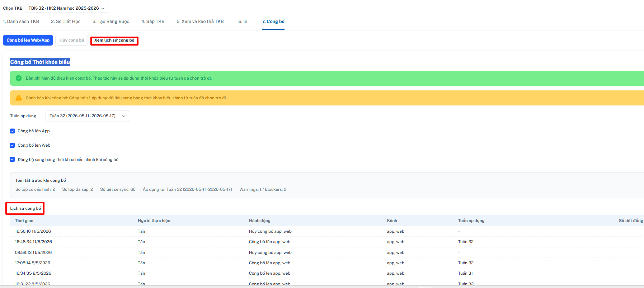Click the yellow warning triangle icon

tap(19, 98)
